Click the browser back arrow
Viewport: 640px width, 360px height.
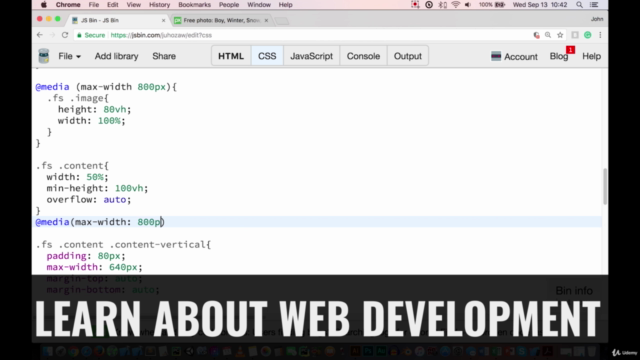[x=40, y=35]
